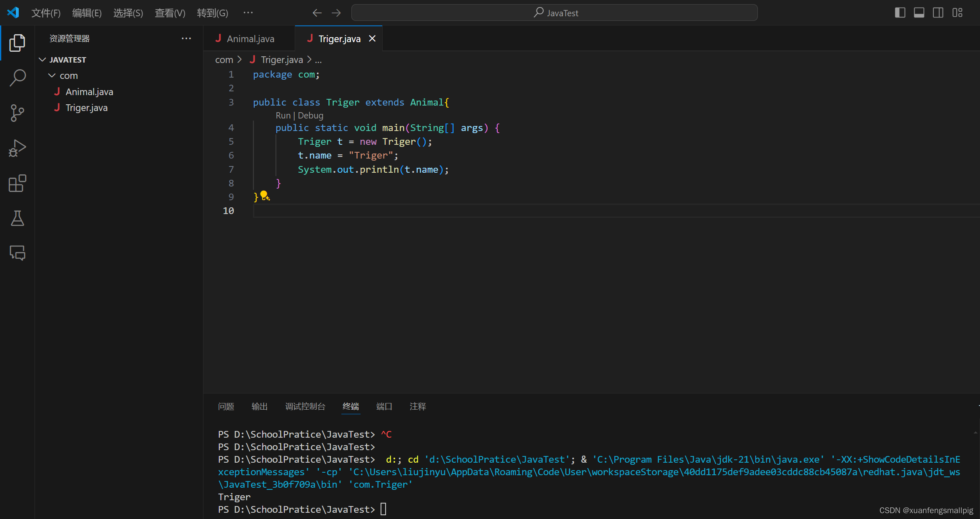Open the 文件(F) menu
The image size is (980, 519).
tap(46, 13)
